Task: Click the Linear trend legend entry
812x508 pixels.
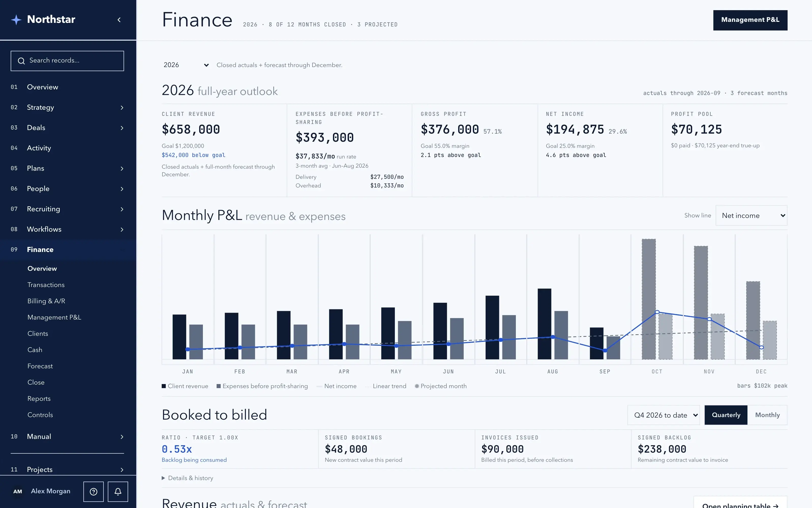Action: [386, 386]
